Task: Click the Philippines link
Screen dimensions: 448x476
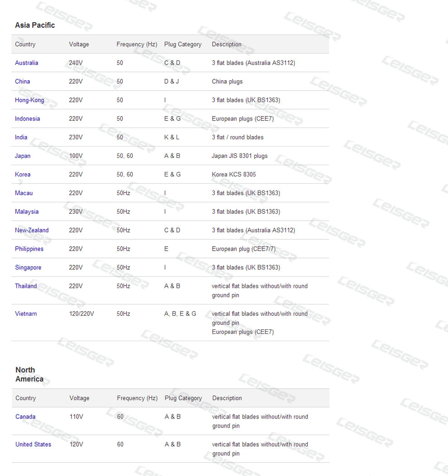Action: pos(29,249)
